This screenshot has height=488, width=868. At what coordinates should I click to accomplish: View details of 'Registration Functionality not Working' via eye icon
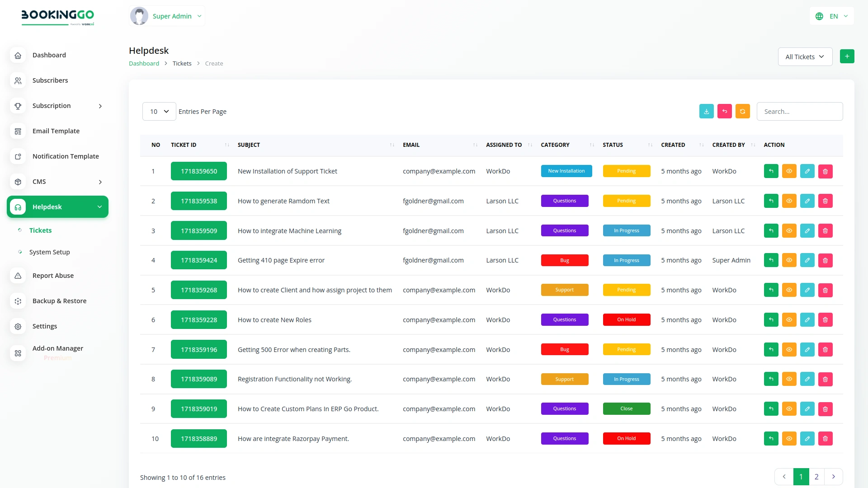[789, 379]
